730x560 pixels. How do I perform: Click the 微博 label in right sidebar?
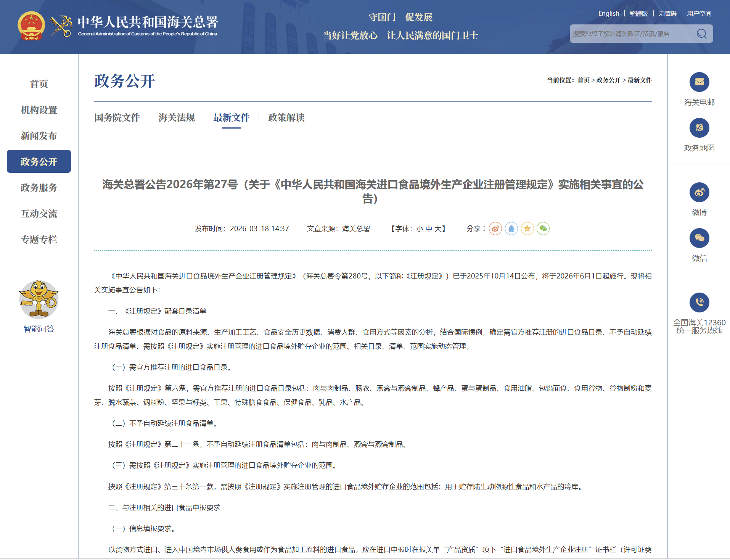pos(699,212)
